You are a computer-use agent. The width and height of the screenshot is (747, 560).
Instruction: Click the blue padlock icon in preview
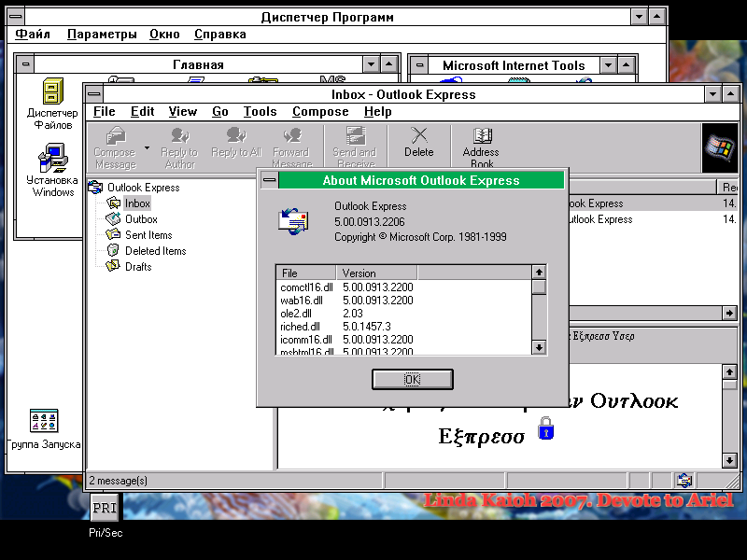pyautogui.click(x=546, y=428)
